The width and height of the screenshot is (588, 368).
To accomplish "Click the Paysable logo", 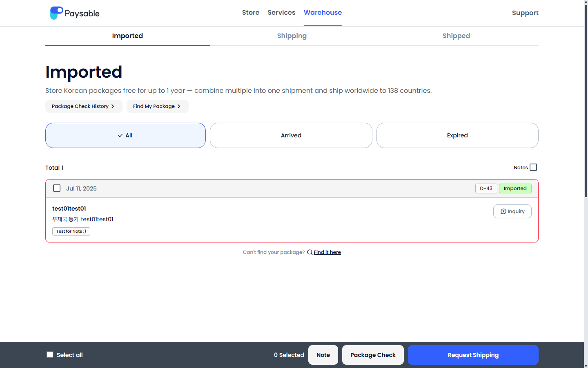I will pos(75,13).
